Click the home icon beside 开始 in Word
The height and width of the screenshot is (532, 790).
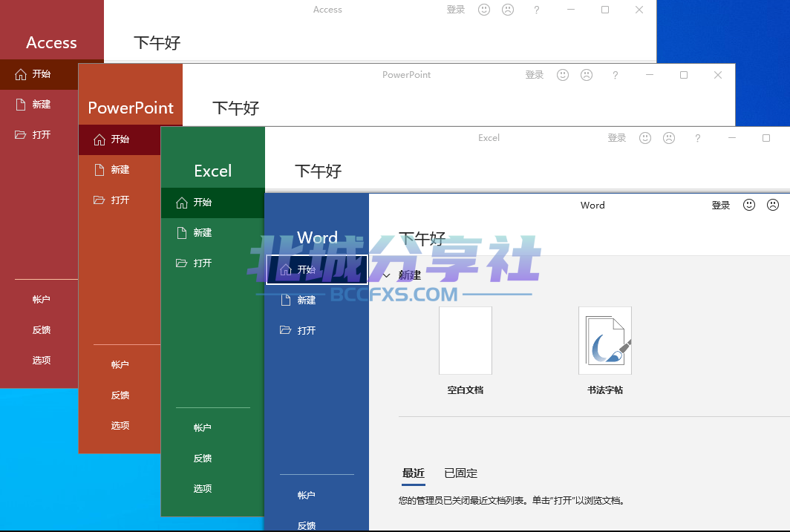coord(286,270)
